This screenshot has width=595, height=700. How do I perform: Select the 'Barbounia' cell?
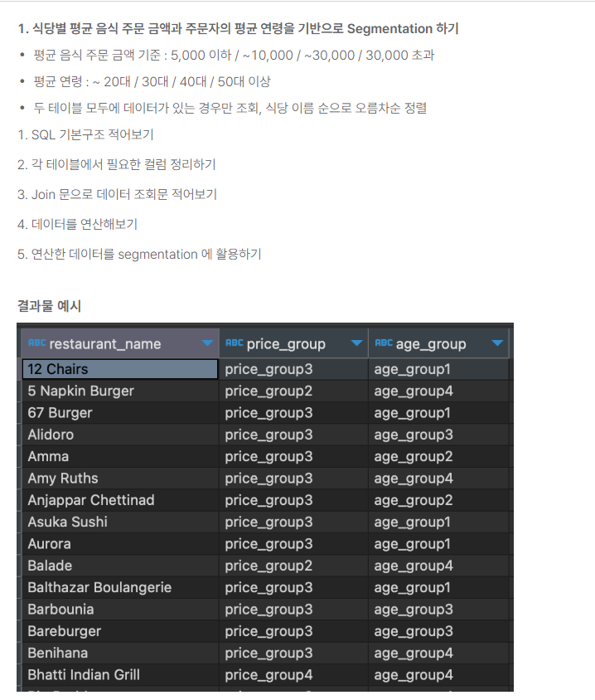coord(120,610)
